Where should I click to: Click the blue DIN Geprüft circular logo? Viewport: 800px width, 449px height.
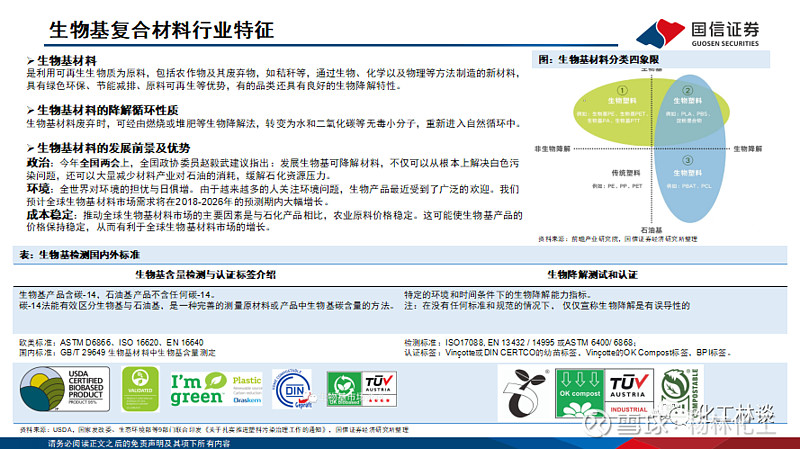coord(292,389)
